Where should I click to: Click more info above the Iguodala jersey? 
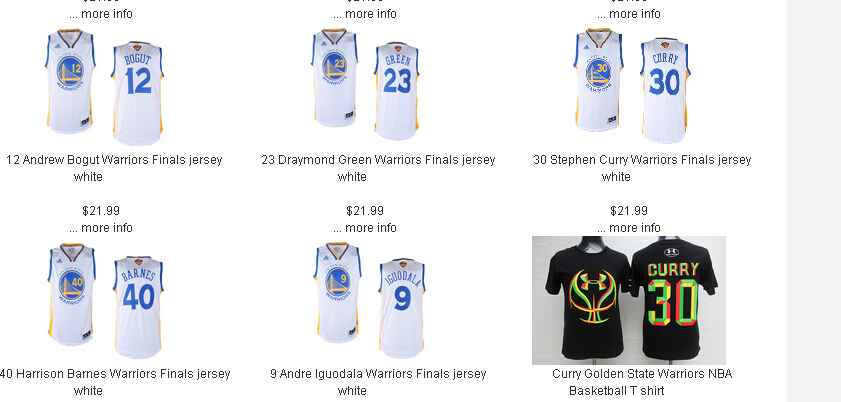pos(365,228)
